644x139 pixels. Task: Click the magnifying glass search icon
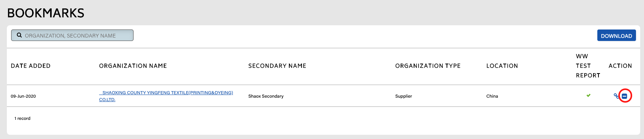point(19,35)
